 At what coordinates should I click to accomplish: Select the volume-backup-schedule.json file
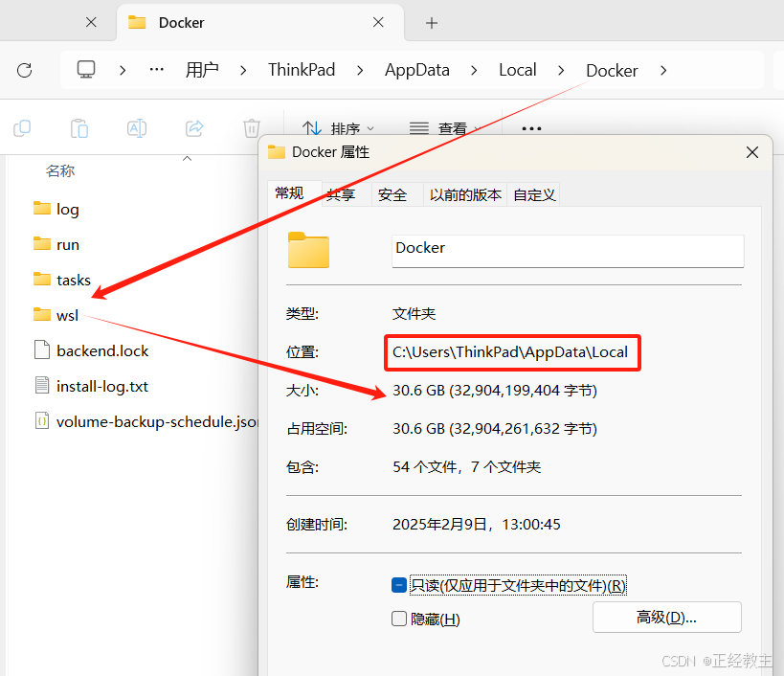coord(146,421)
